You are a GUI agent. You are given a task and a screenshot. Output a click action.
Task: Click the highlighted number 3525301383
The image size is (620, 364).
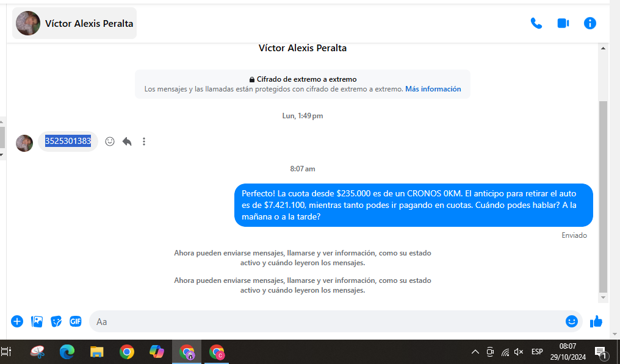(68, 141)
